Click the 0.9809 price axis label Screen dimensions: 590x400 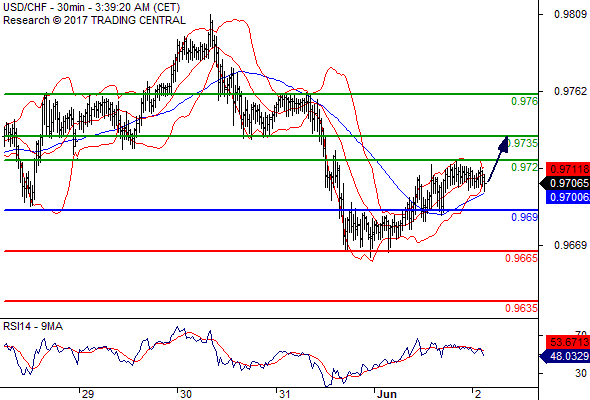pos(570,14)
